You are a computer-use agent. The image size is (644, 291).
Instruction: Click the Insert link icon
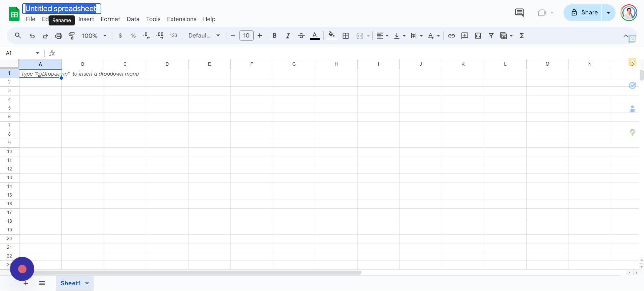(x=451, y=36)
